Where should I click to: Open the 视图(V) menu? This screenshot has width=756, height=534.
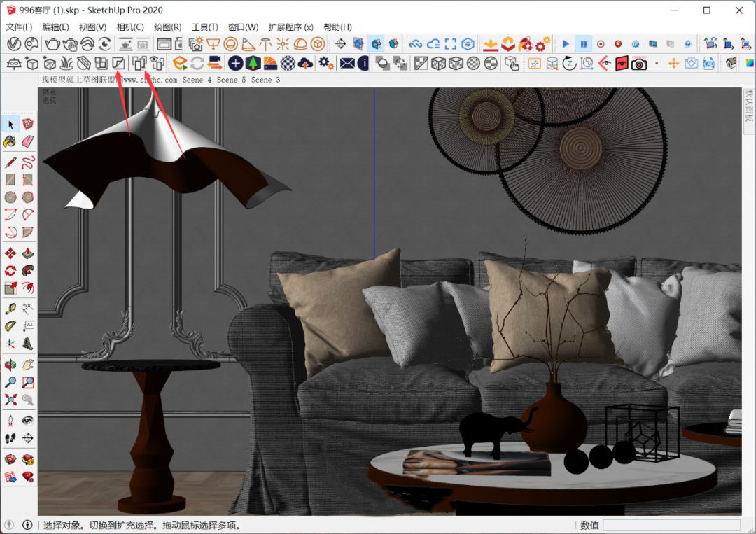coord(92,27)
